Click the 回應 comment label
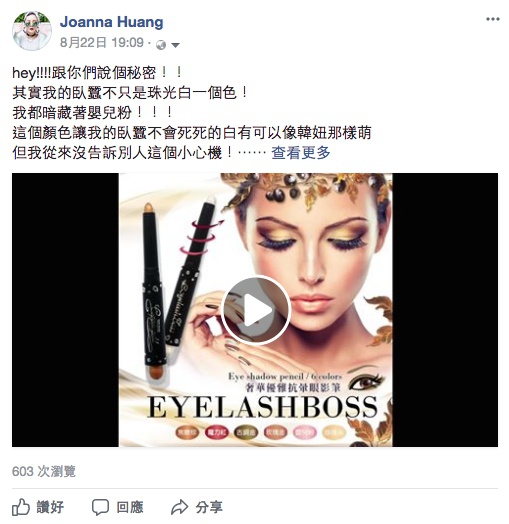Screen dimensions: 509x524 click(130, 507)
